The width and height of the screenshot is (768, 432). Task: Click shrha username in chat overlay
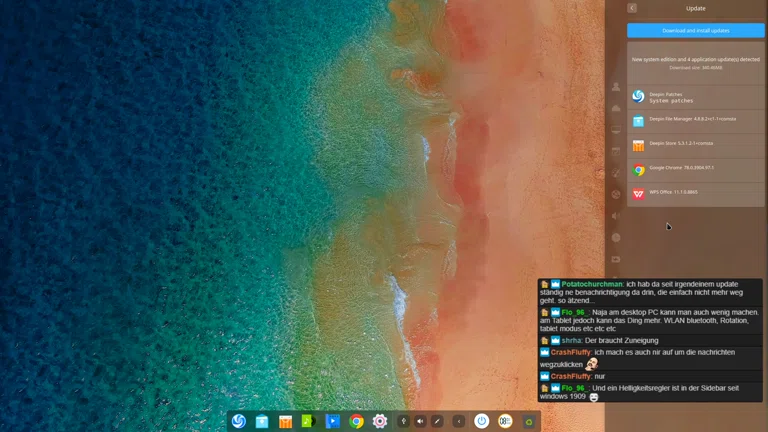click(572, 340)
